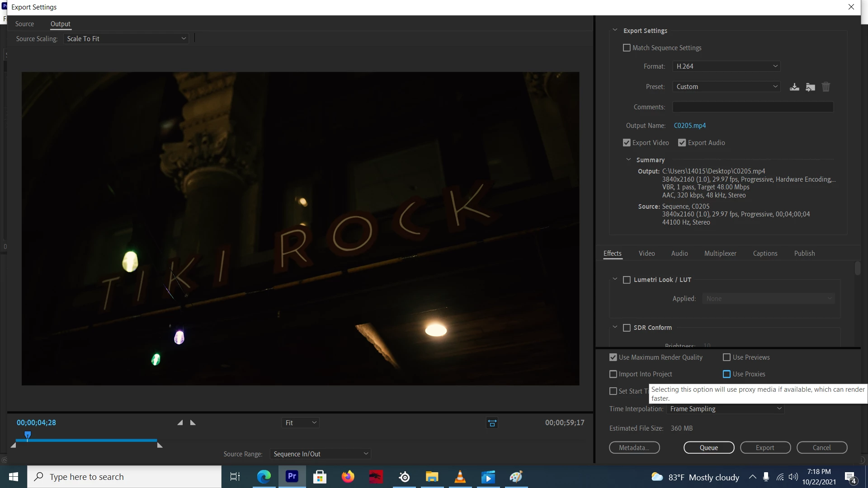The height and width of the screenshot is (488, 868).
Task: Click the blue playhead on preview timeline
Action: pos(28,435)
